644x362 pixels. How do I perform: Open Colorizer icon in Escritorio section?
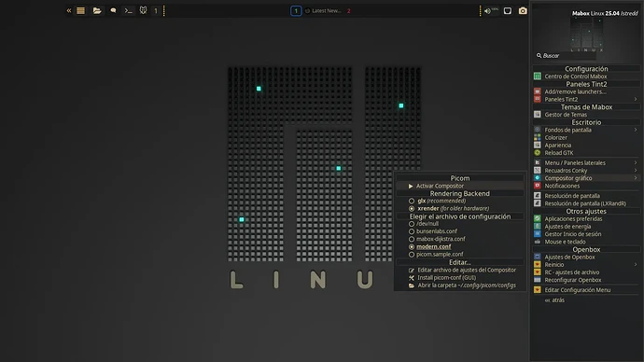(x=538, y=137)
